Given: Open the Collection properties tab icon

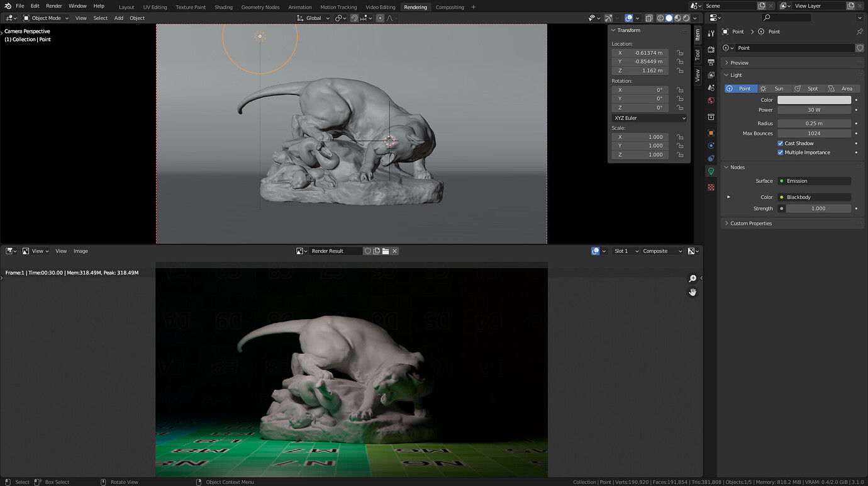Looking at the screenshot, I should point(711,117).
